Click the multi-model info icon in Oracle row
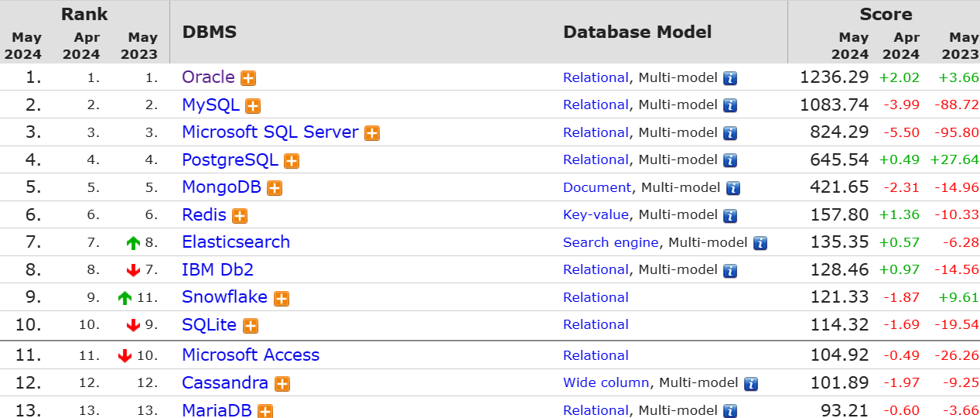Screen dimensions: 980x418 [730, 78]
